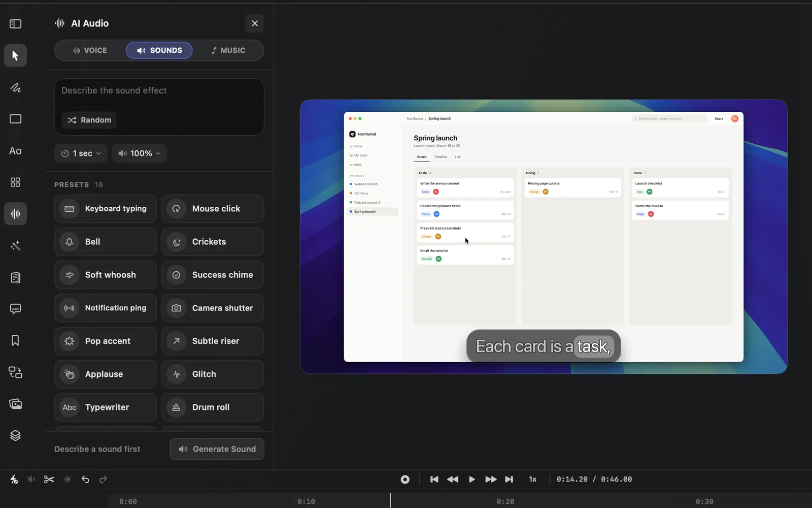Skip to the end of video

(x=509, y=480)
